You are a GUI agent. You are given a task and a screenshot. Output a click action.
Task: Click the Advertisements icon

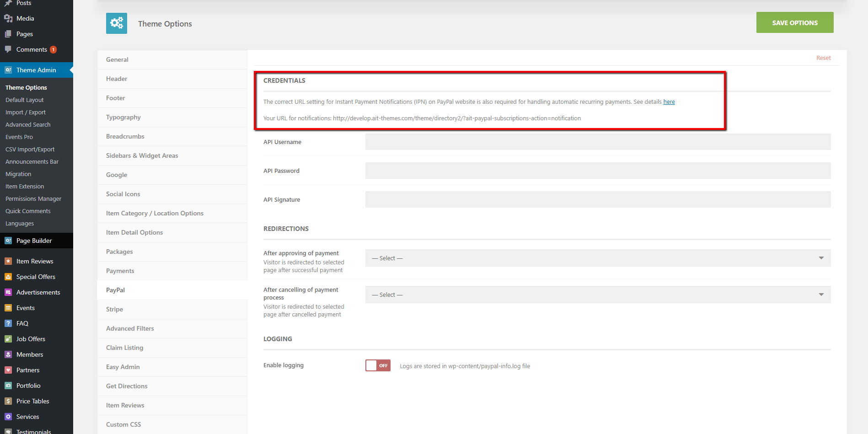[8, 292]
